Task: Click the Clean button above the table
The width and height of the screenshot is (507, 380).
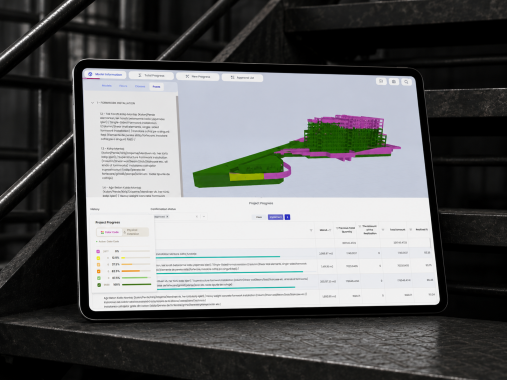Action: click(x=259, y=217)
